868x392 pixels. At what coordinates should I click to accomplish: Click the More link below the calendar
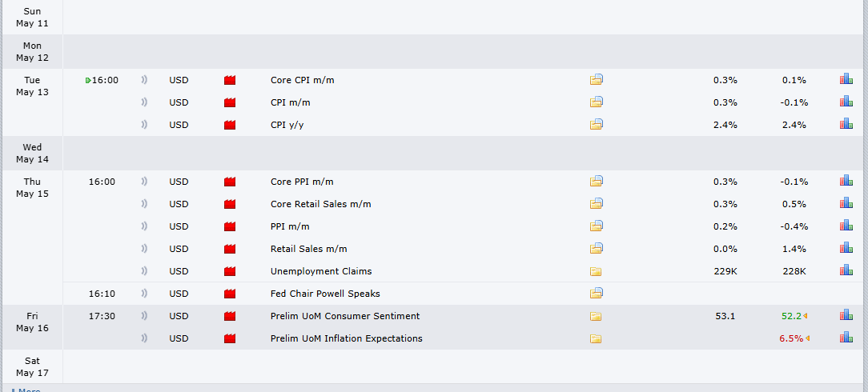click(26, 390)
